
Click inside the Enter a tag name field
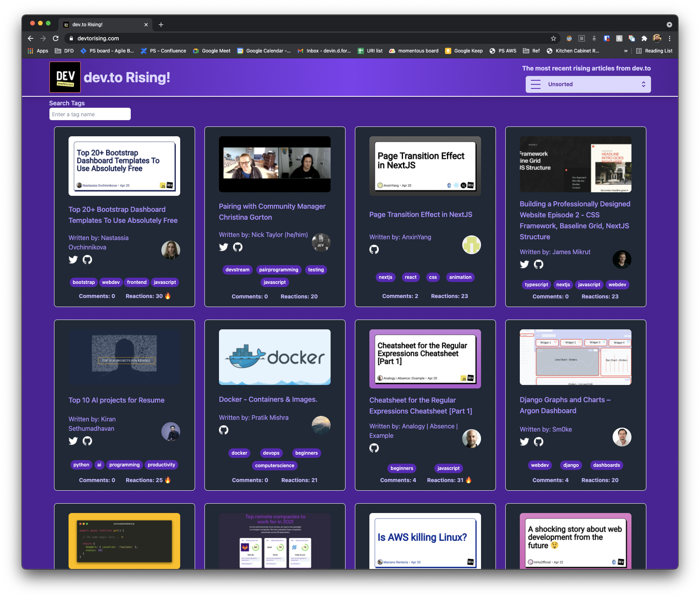[90, 114]
